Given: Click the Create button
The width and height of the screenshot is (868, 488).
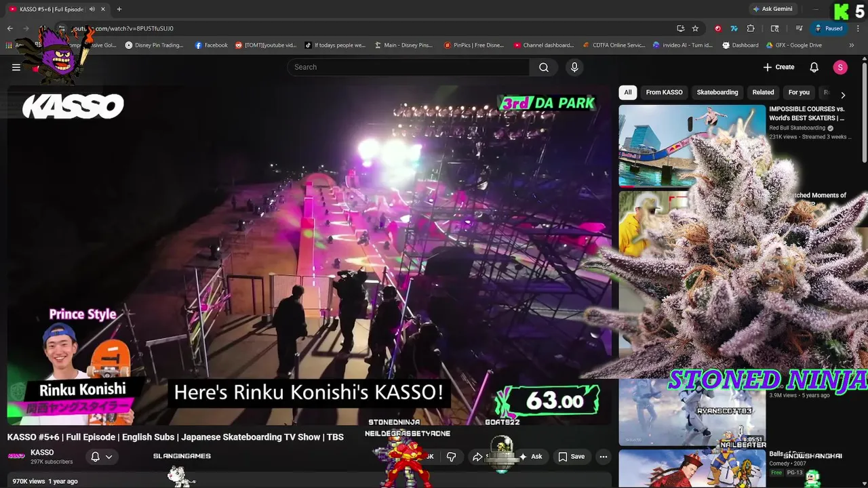Looking at the screenshot, I should (x=778, y=67).
